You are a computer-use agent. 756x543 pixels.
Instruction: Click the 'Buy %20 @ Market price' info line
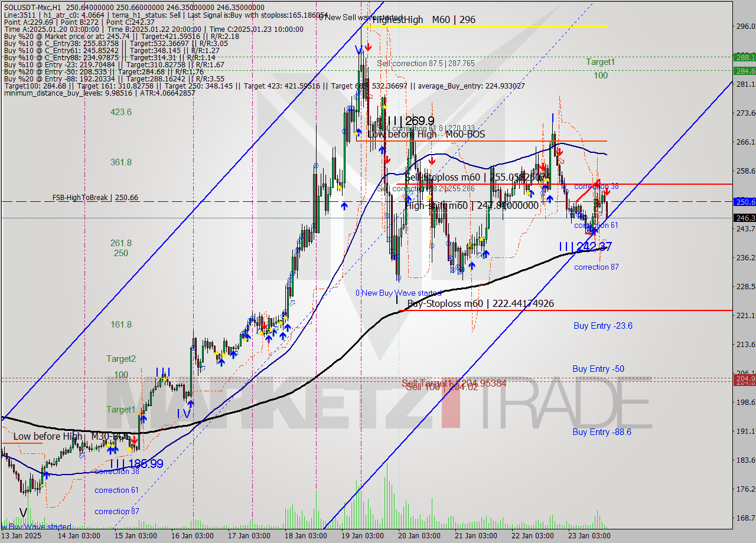coord(121,37)
